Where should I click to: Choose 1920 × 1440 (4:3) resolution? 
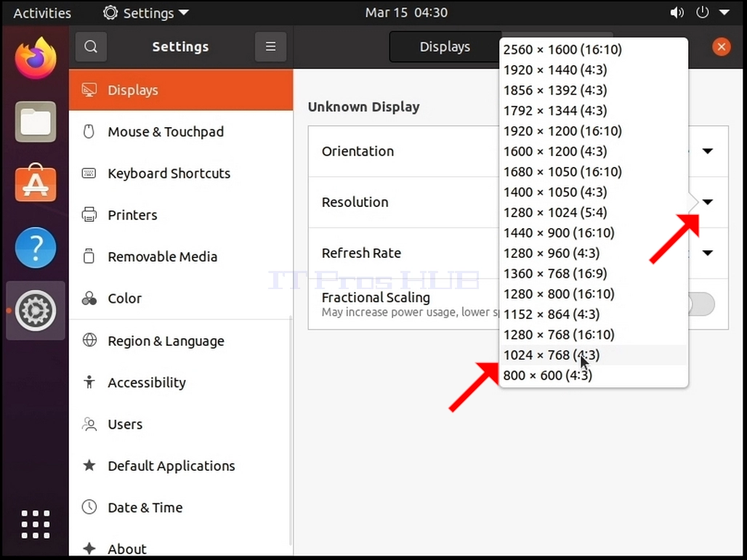[594, 70]
